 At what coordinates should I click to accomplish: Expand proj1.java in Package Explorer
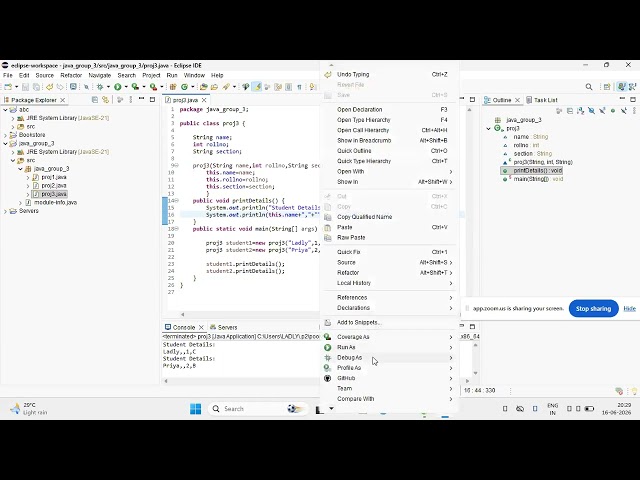(x=28, y=178)
